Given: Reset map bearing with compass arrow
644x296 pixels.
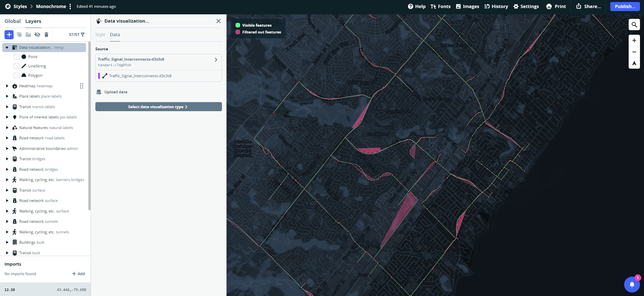Looking at the screenshot, I should 634,63.
